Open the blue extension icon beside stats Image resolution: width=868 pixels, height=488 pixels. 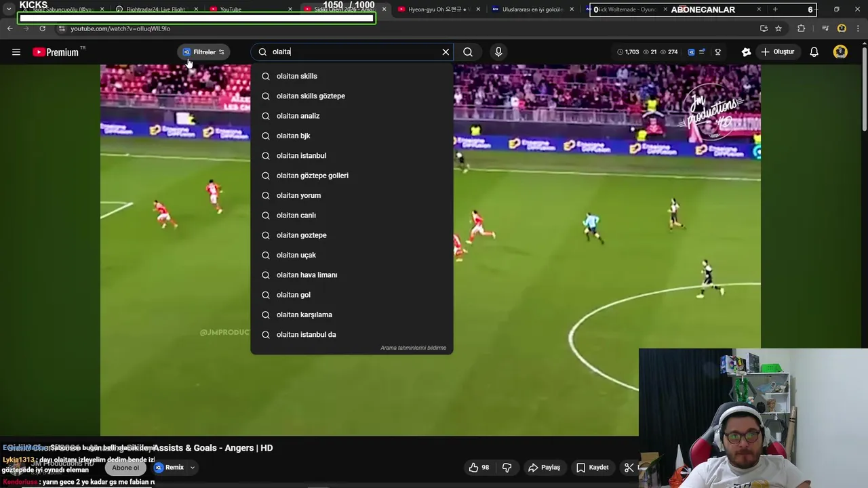[691, 52]
